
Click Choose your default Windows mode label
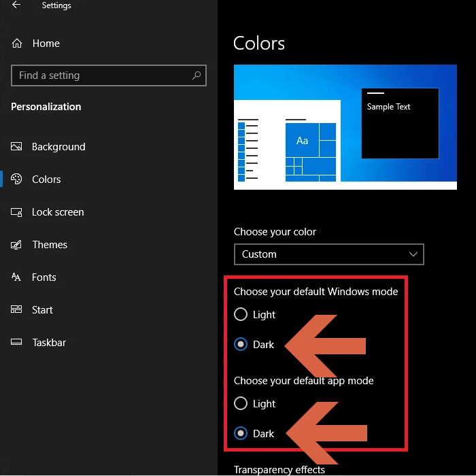(316, 292)
